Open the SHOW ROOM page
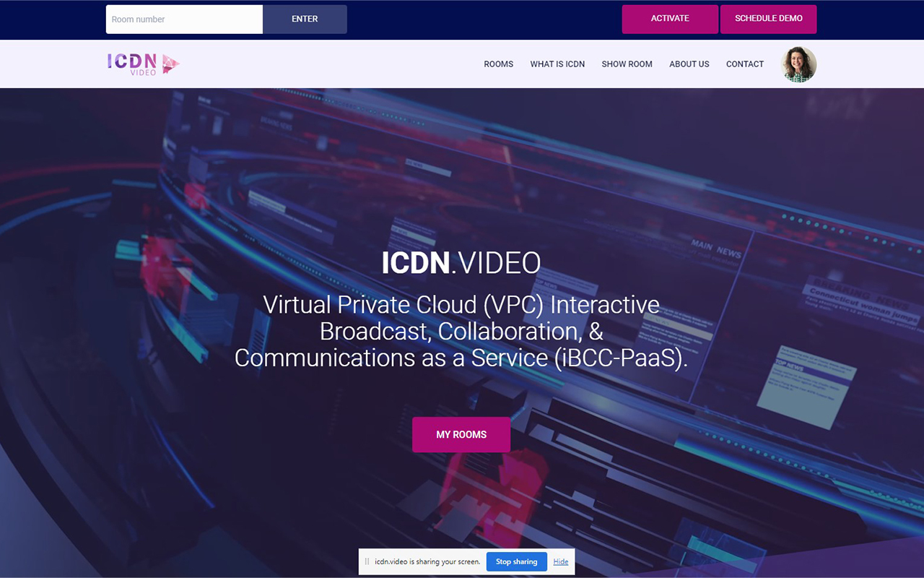The width and height of the screenshot is (924, 578). point(627,64)
